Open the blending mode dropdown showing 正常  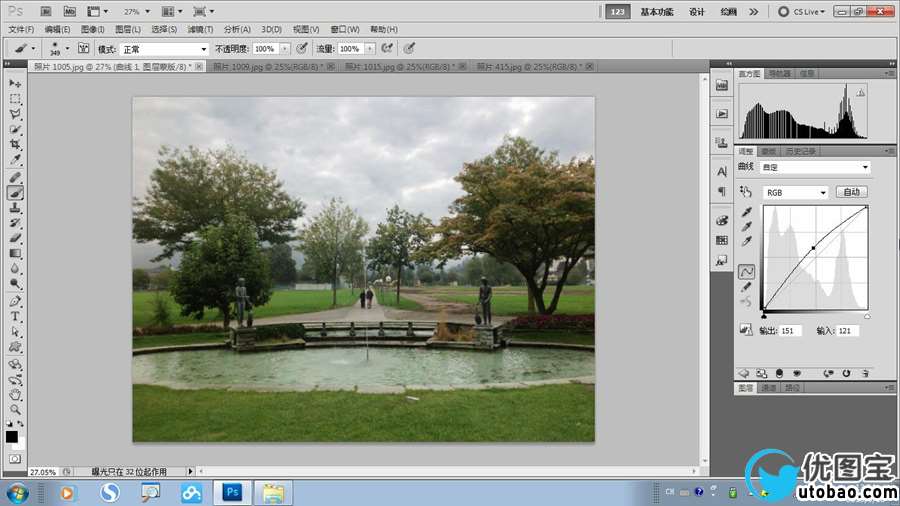point(164,49)
